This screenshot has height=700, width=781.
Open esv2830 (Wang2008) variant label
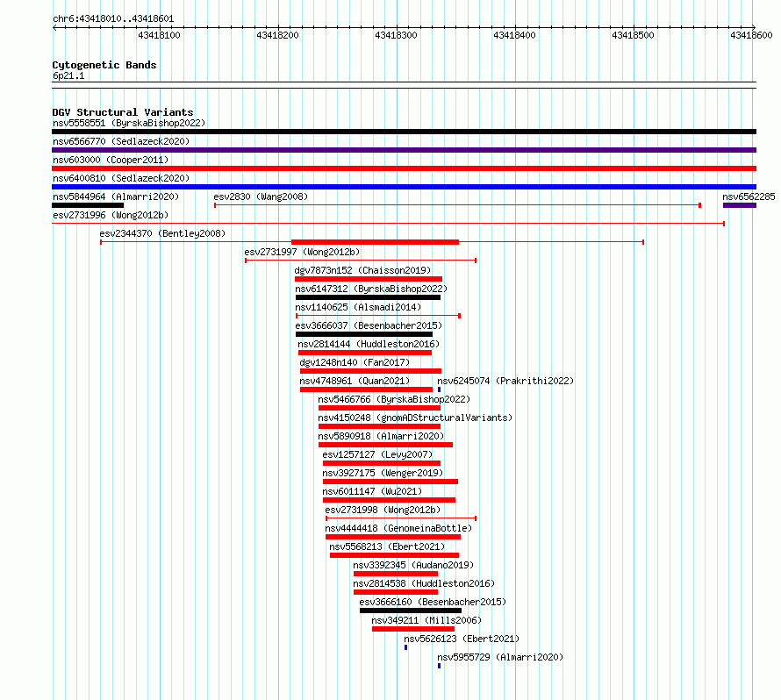(x=261, y=196)
